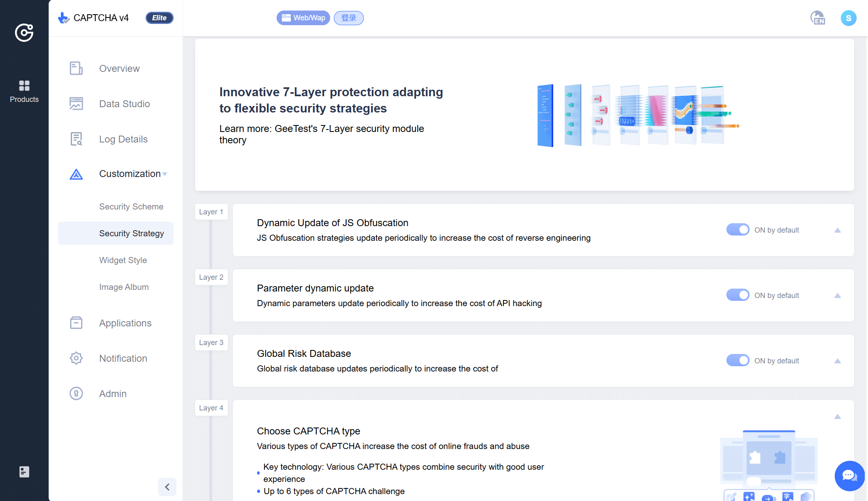
Task: Click the Data Studio chart icon
Action: tap(76, 104)
